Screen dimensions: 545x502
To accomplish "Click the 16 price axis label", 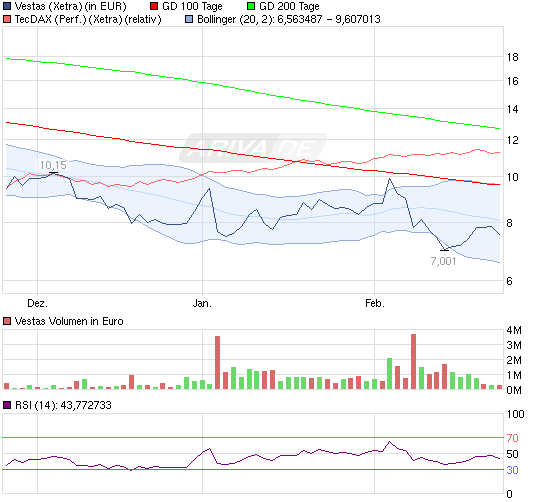I will pyautogui.click(x=512, y=81).
